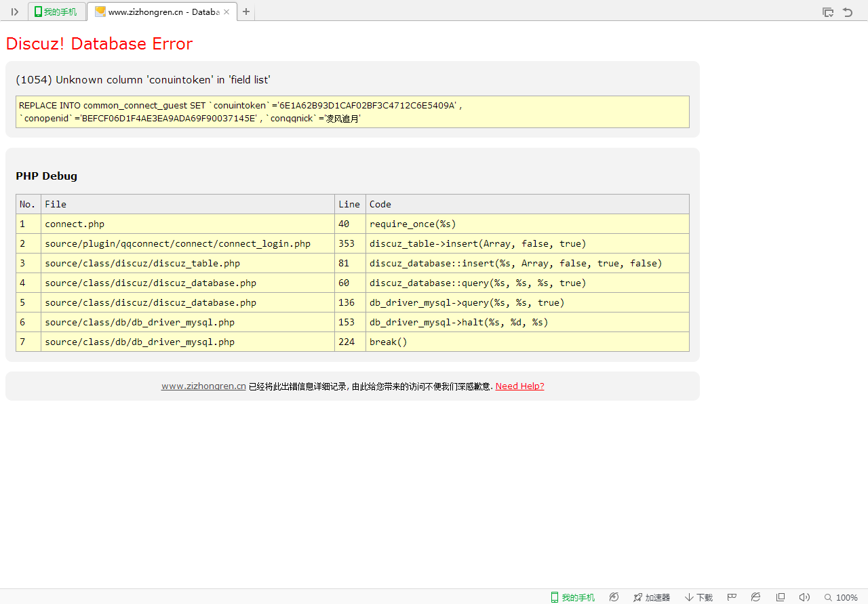Switch to the 我的手机 tab
This screenshot has height=604, width=868.
[x=57, y=12]
